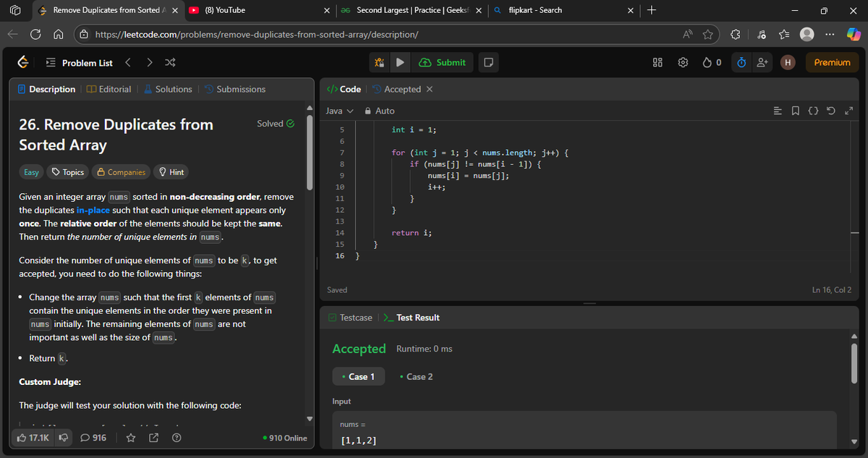Start the stopwatch timer icon
This screenshot has width=868, height=458.
741,63
